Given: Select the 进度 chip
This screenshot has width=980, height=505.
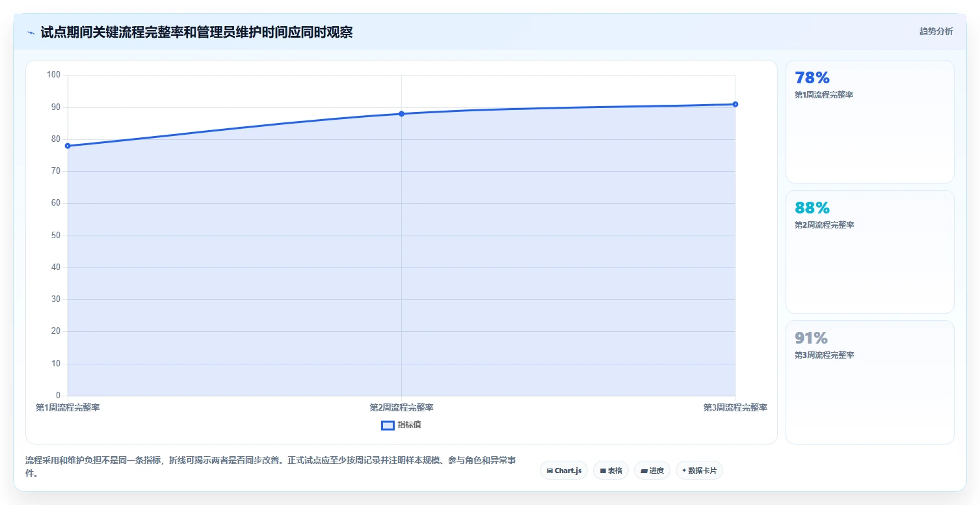Looking at the screenshot, I should pyautogui.click(x=652, y=471).
